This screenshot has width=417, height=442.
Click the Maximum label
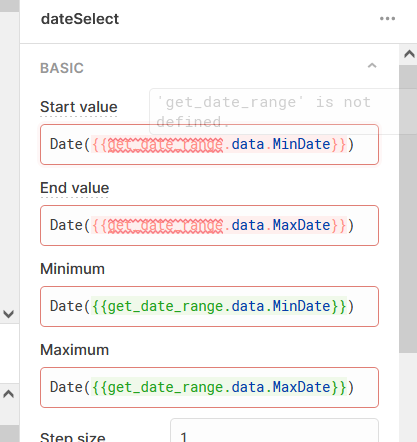click(75, 350)
